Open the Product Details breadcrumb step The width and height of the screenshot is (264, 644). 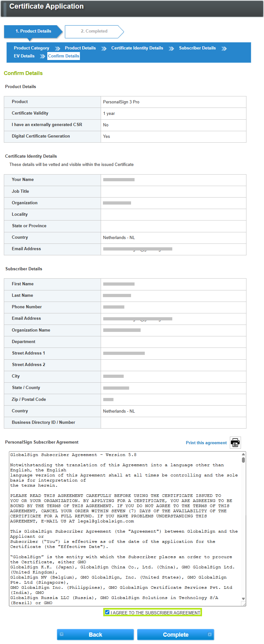pos(80,48)
